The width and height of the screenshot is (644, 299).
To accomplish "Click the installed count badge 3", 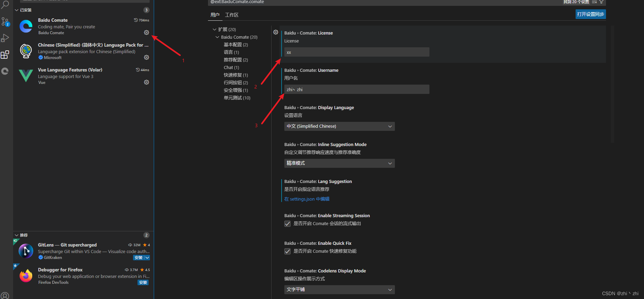I will point(146,10).
